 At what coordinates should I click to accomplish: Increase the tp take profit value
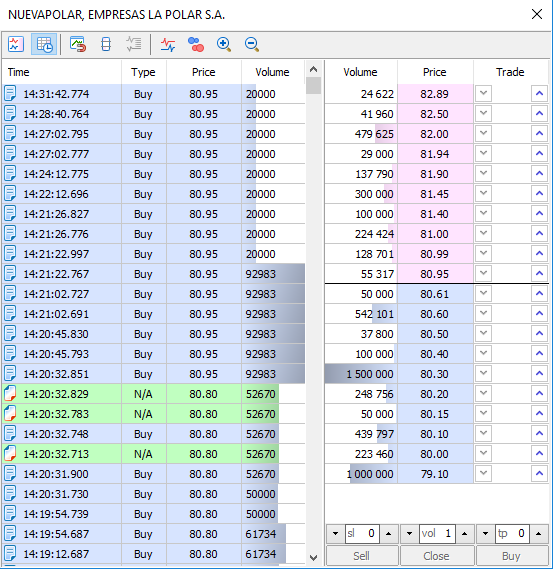(x=539, y=534)
